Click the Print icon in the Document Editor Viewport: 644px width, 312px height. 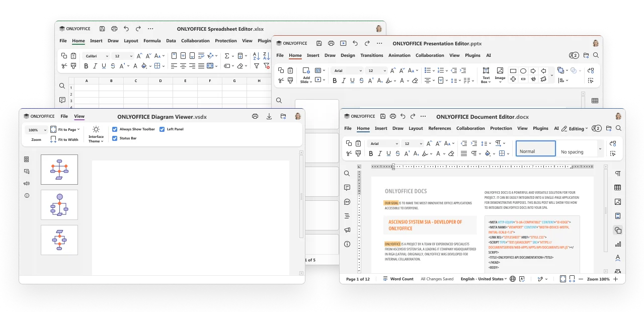(393, 116)
